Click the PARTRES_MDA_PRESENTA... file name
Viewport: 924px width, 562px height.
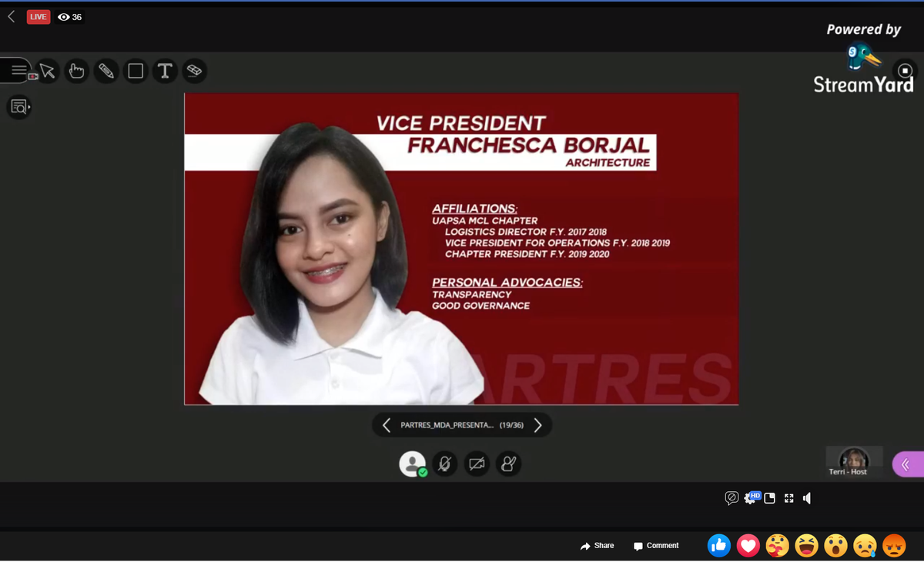click(447, 425)
